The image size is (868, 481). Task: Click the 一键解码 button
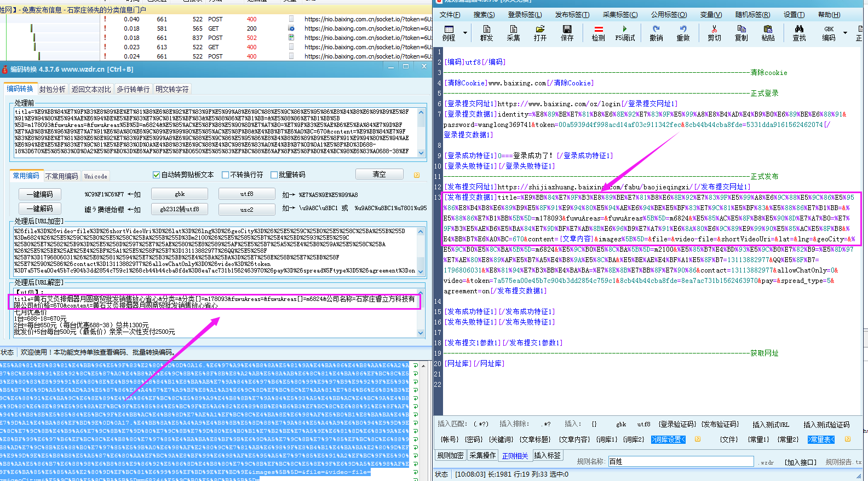pyautogui.click(x=39, y=208)
